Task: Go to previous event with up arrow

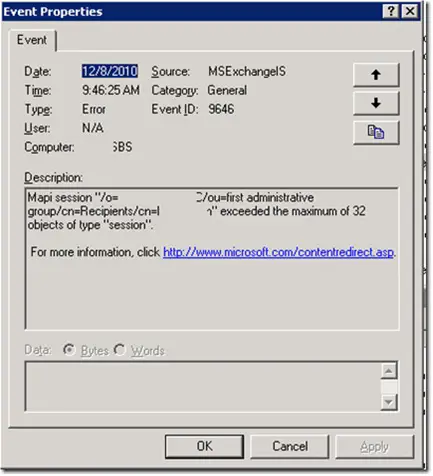Action: 376,75
